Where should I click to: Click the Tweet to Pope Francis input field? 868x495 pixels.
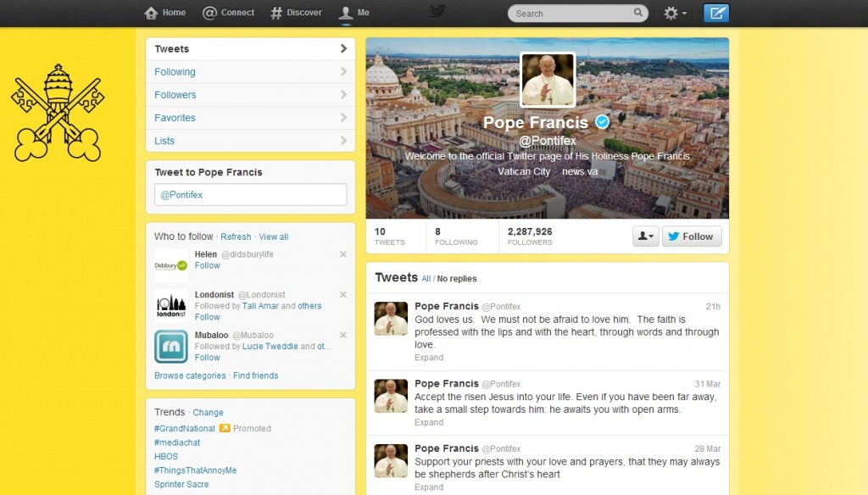[x=250, y=195]
